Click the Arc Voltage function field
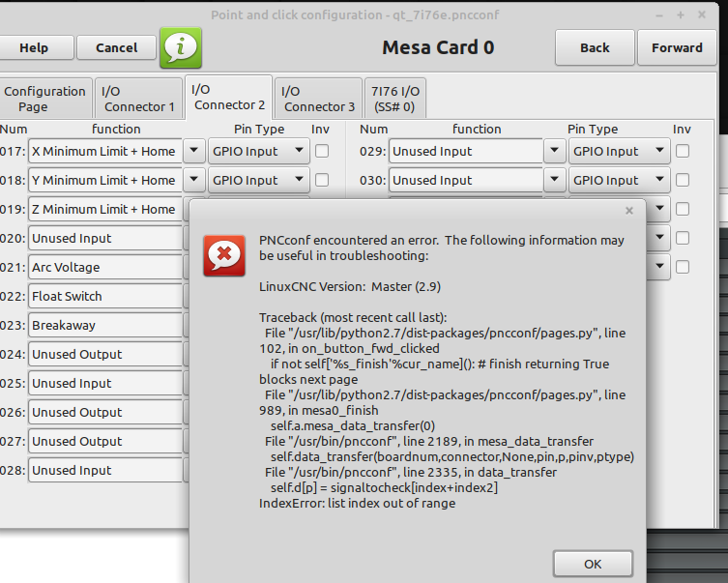The width and height of the screenshot is (728, 583). [x=104, y=267]
